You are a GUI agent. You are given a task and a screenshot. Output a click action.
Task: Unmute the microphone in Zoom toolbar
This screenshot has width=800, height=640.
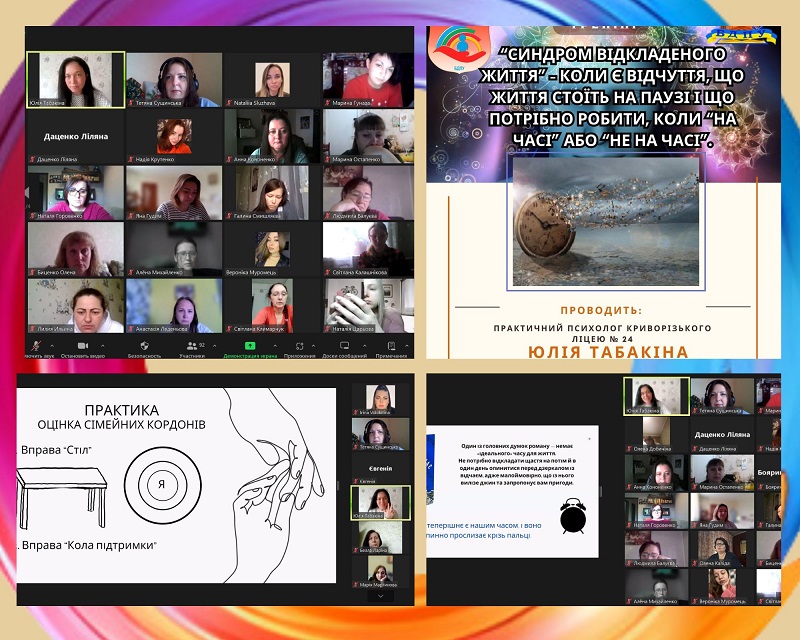[36, 346]
